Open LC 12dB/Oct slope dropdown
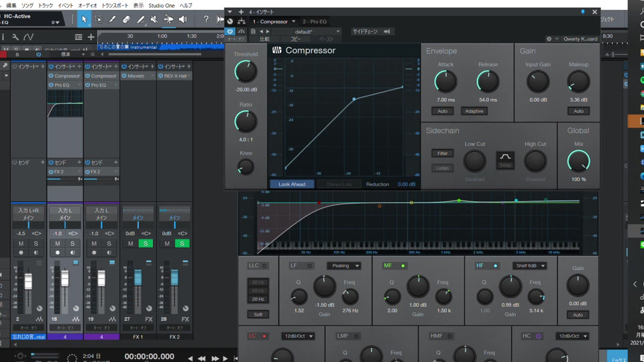This screenshot has width=644, height=362. [298, 336]
